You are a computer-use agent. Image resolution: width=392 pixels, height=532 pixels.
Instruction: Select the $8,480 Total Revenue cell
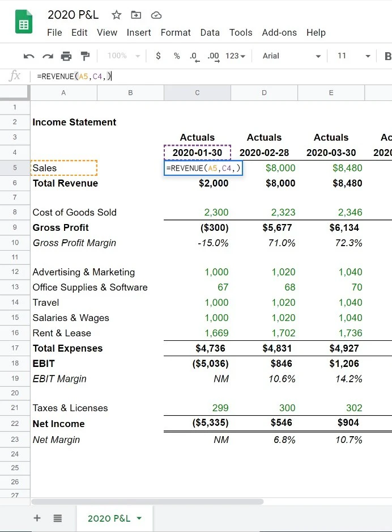(x=331, y=183)
